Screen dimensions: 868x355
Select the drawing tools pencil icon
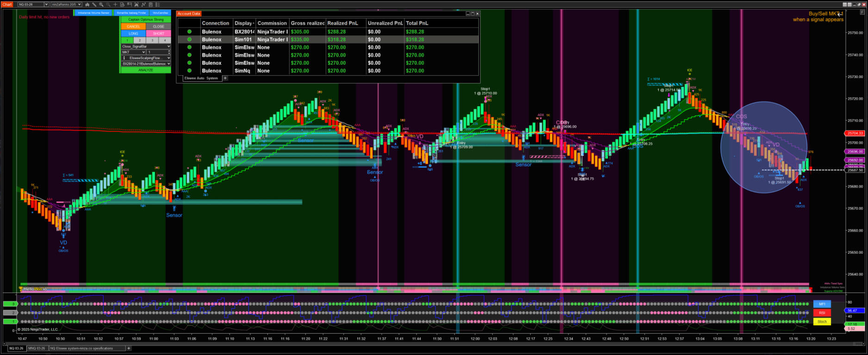click(x=94, y=5)
